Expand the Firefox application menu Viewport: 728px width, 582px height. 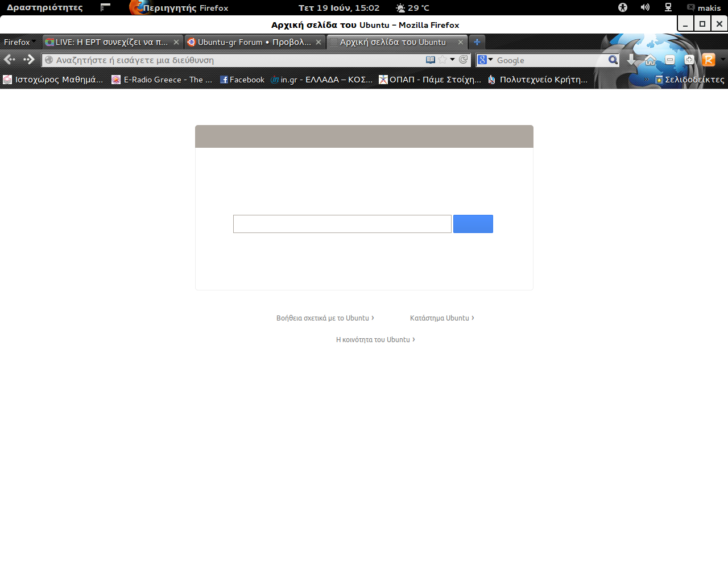point(19,42)
